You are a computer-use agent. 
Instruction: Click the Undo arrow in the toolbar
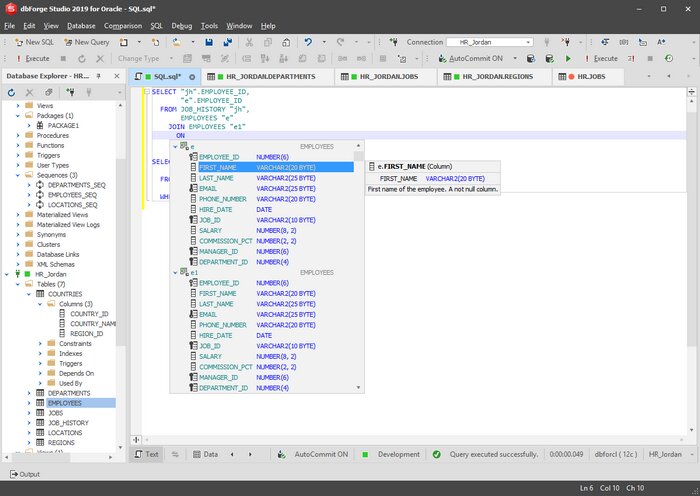point(309,42)
